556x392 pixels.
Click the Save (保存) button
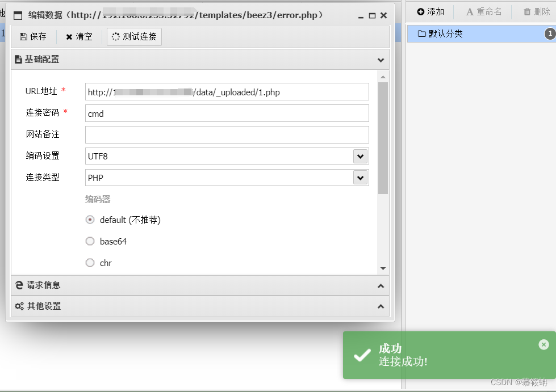tap(33, 37)
